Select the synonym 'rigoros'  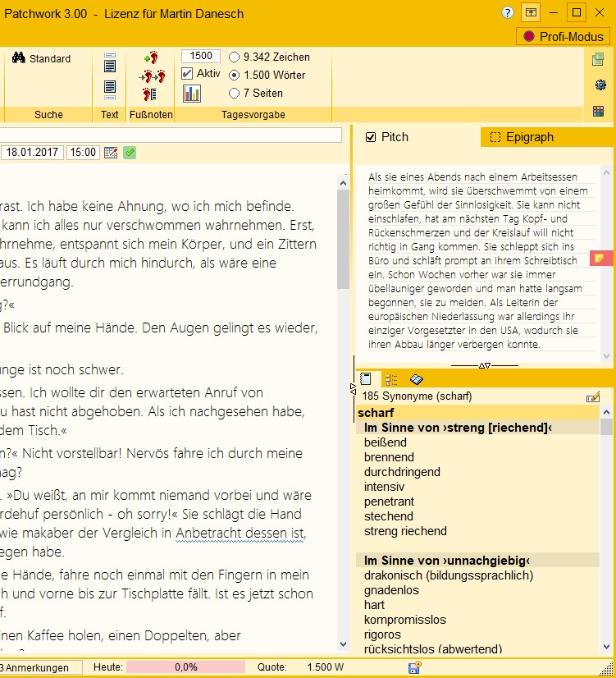click(382, 634)
